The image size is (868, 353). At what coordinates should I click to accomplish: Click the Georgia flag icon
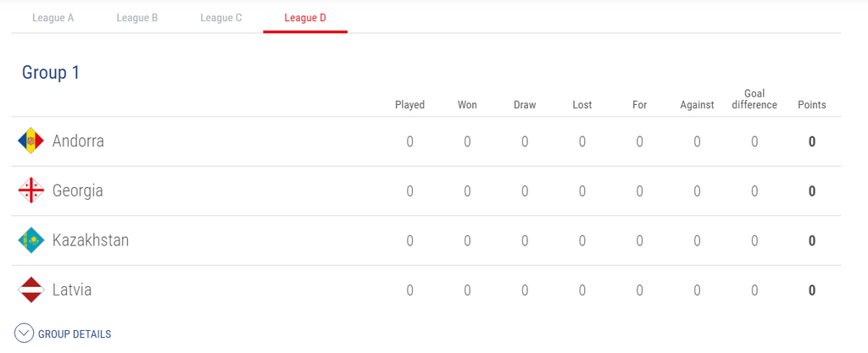(31, 190)
